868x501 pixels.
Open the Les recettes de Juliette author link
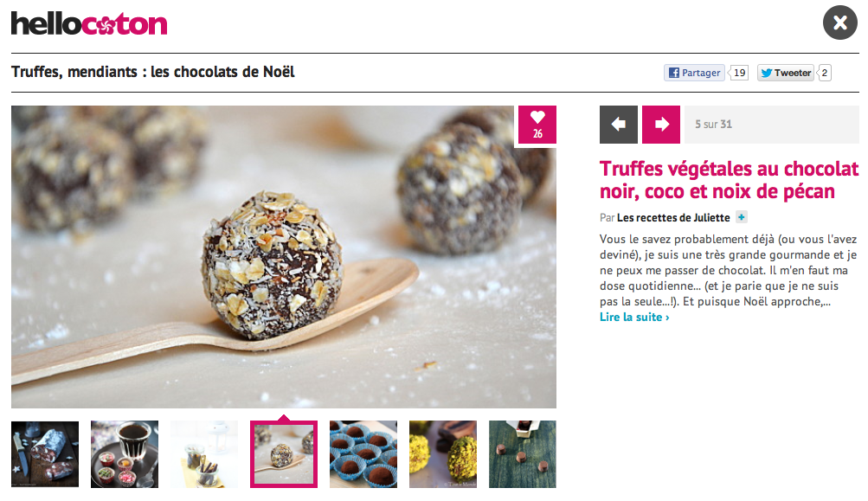pyautogui.click(x=673, y=217)
